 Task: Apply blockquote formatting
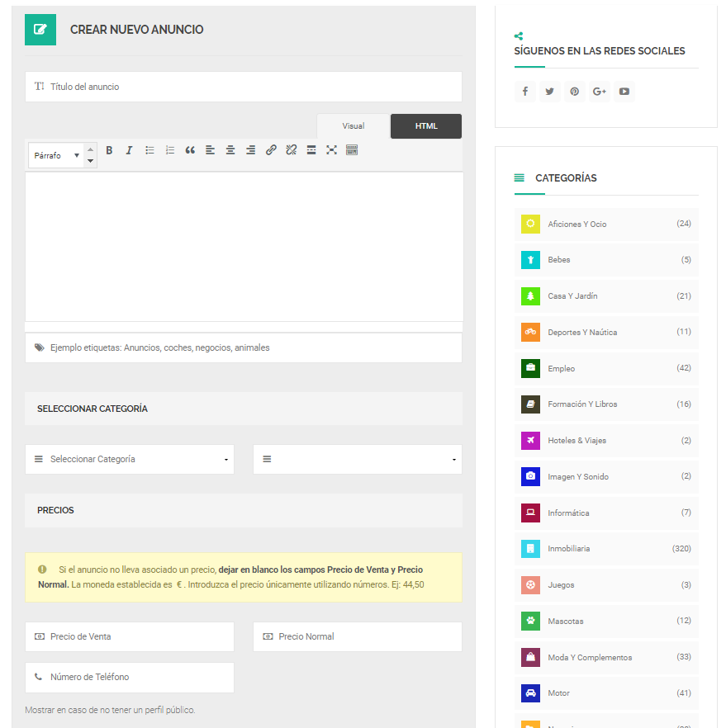pos(190,150)
